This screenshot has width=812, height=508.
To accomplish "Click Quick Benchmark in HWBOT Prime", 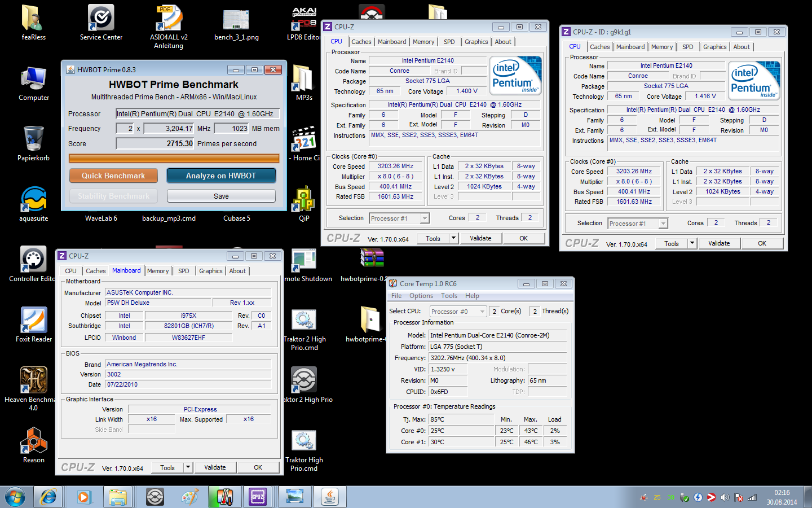I will [x=113, y=176].
